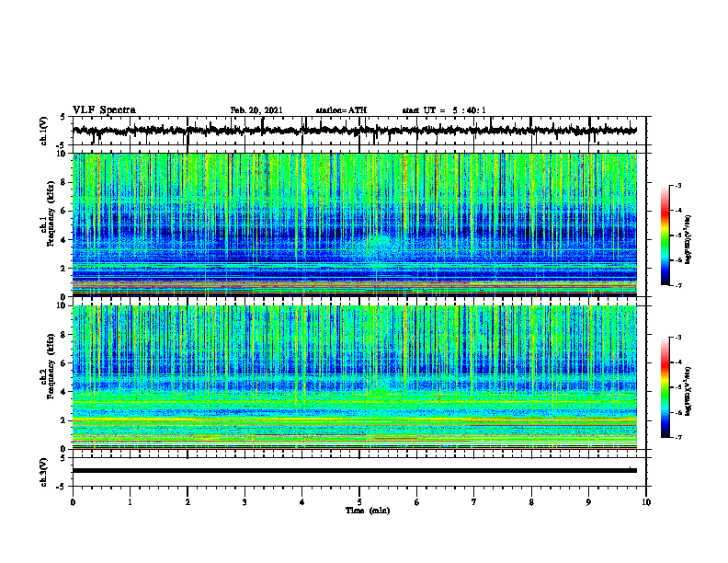Click the 'Feb. 20, 2021' date label
This screenshot has height=563, width=728.
256,110
